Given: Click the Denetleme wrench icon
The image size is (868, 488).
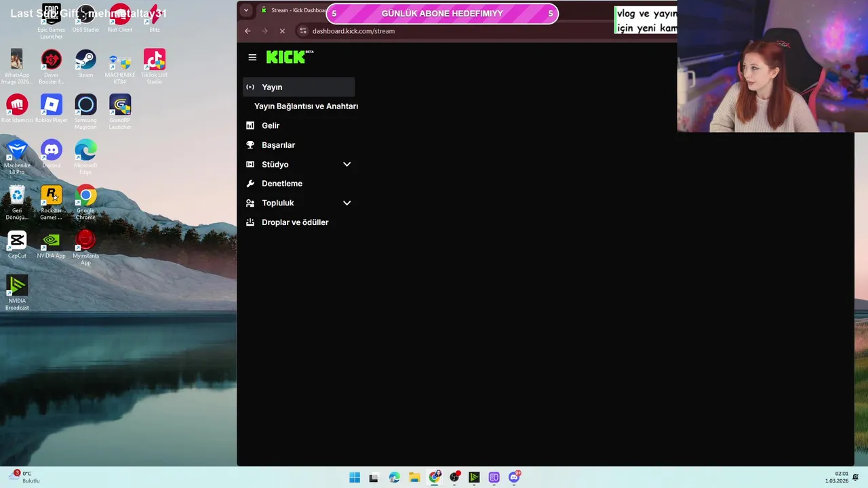Looking at the screenshot, I should (x=250, y=184).
